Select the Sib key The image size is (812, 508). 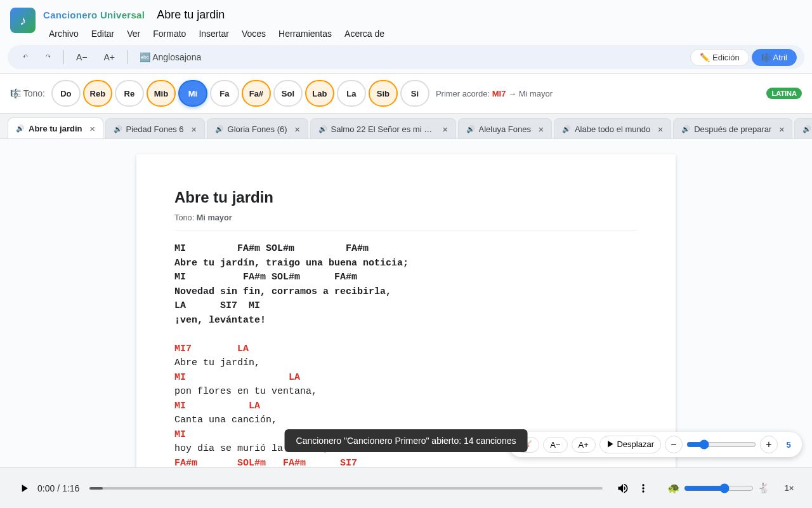[x=383, y=93]
